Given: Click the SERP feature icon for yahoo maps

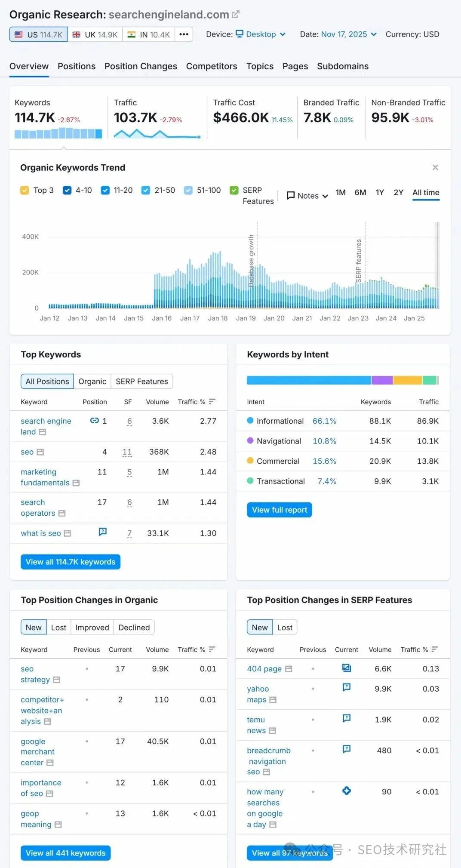Looking at the screenshot, I should tap(346, 687).
